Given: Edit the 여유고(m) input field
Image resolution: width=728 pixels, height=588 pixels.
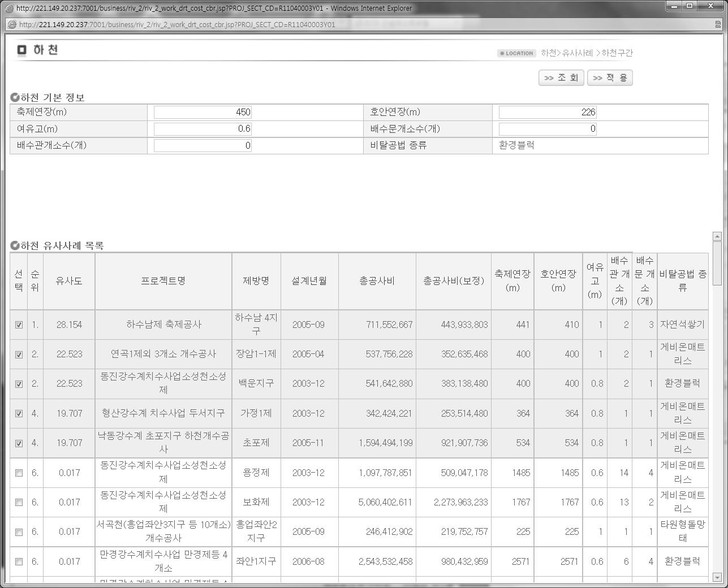Looking at the screenshot, I should (203, 128).
